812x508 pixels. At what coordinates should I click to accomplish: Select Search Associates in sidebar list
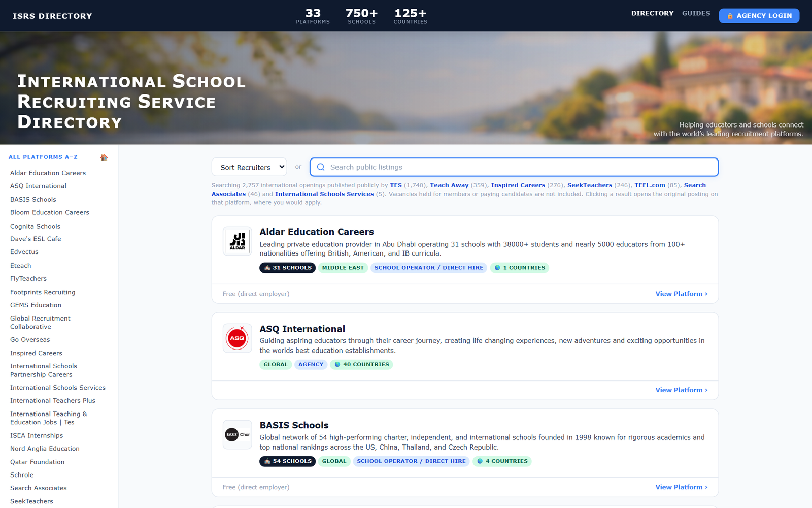(x=39, y=488)
